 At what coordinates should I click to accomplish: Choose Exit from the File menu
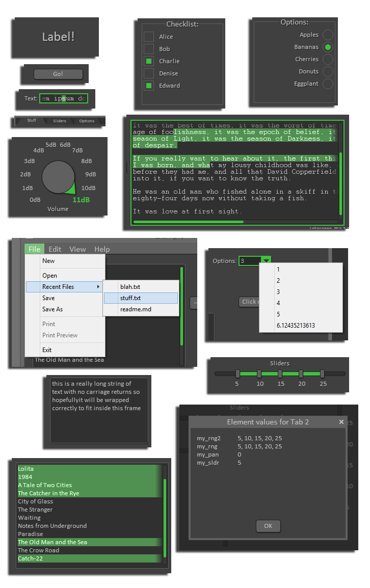[x=65, y=350]
